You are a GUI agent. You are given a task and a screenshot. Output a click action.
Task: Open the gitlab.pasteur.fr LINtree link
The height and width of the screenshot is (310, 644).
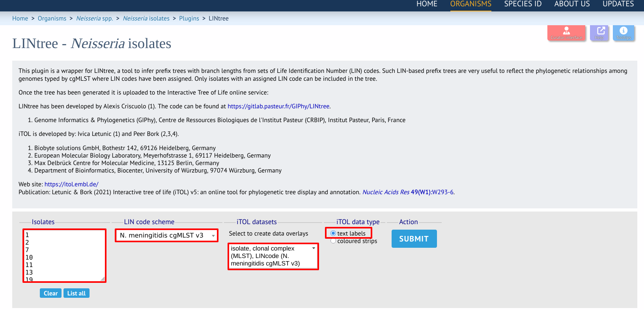278,106
